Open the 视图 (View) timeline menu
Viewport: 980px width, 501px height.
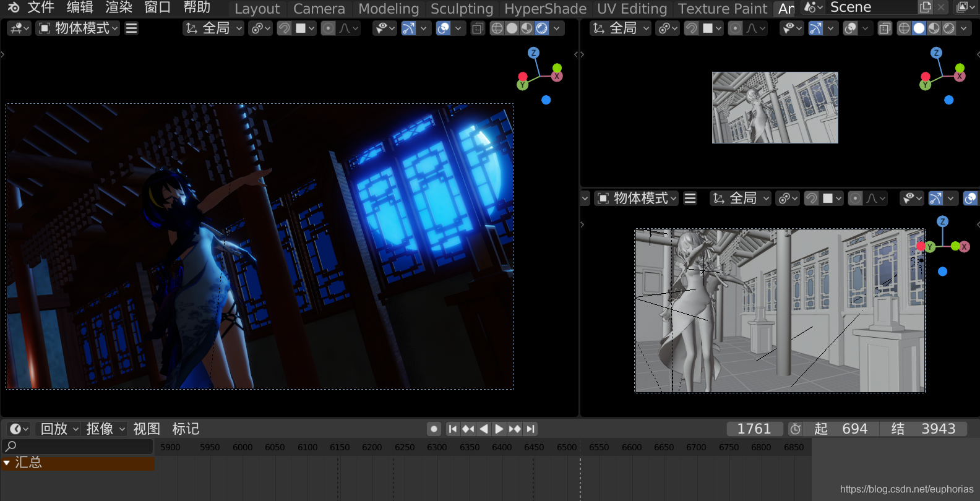click(147, 429)
